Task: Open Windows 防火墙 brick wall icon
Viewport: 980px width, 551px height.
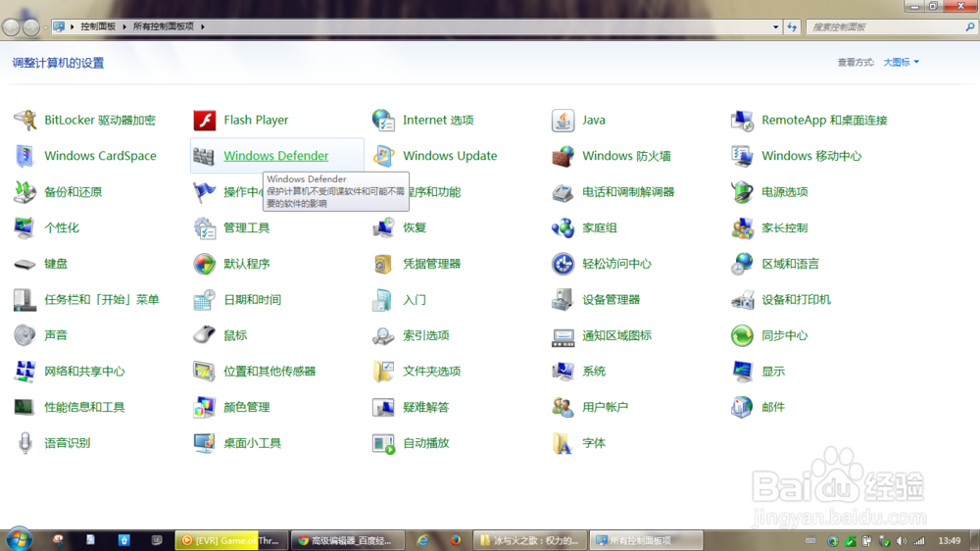Action: (563, 156)
